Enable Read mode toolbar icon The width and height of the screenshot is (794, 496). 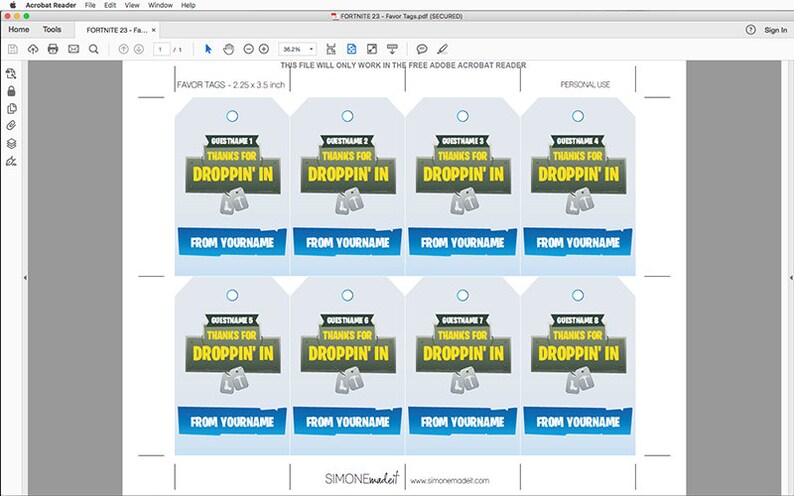click(x=392, y=49)
